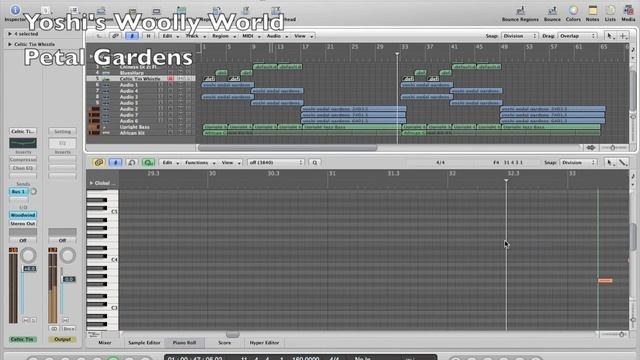Image resolution: width=640 pixels, height=360 pixels.
Task: Click the Arrange horizontal zoom slider
Action: pyautogui.click(x=613, y=148)
